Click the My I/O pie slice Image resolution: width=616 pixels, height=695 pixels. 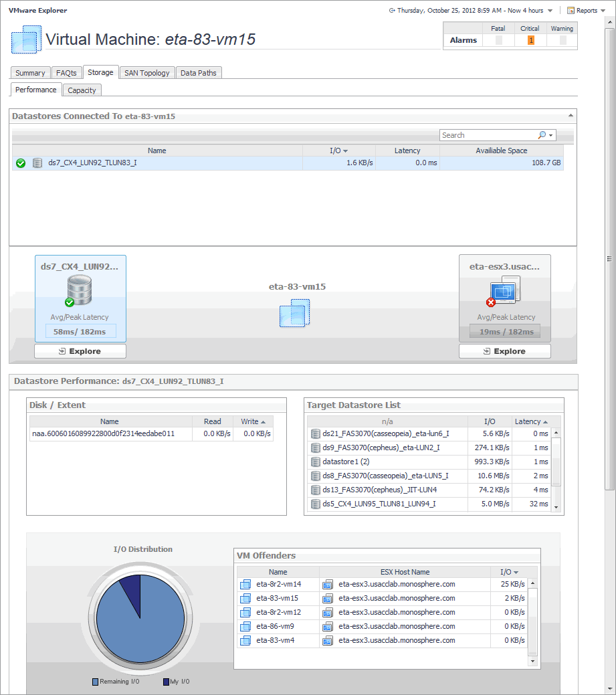[x=132, y=589]
